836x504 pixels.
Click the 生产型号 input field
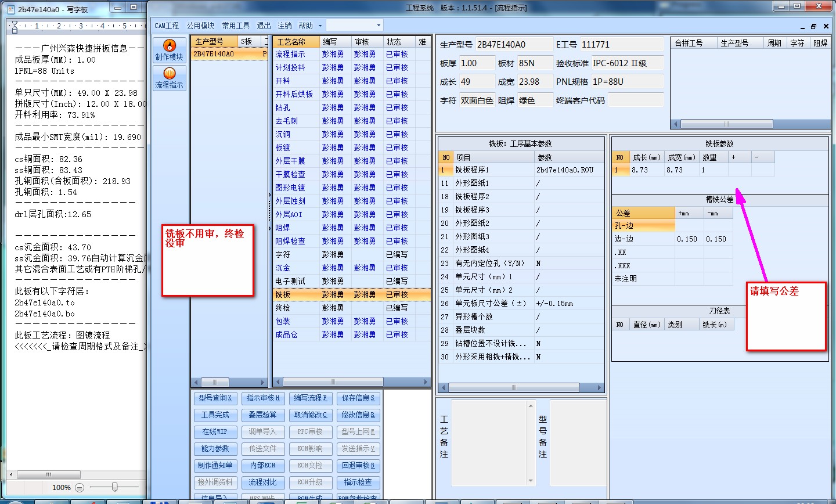coord(514,44)
